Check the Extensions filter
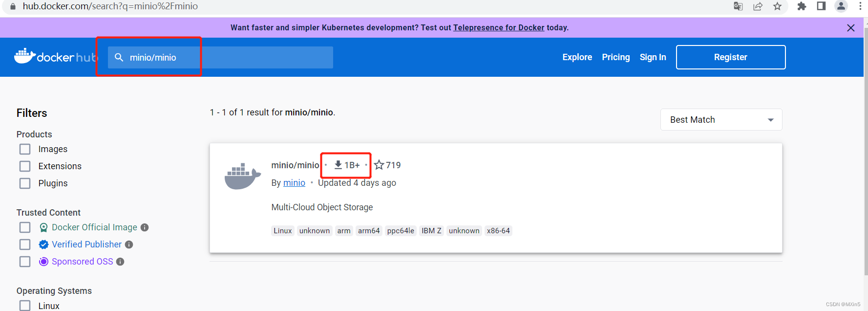Screen dimensions: 868x311 (x=25, y=166)
